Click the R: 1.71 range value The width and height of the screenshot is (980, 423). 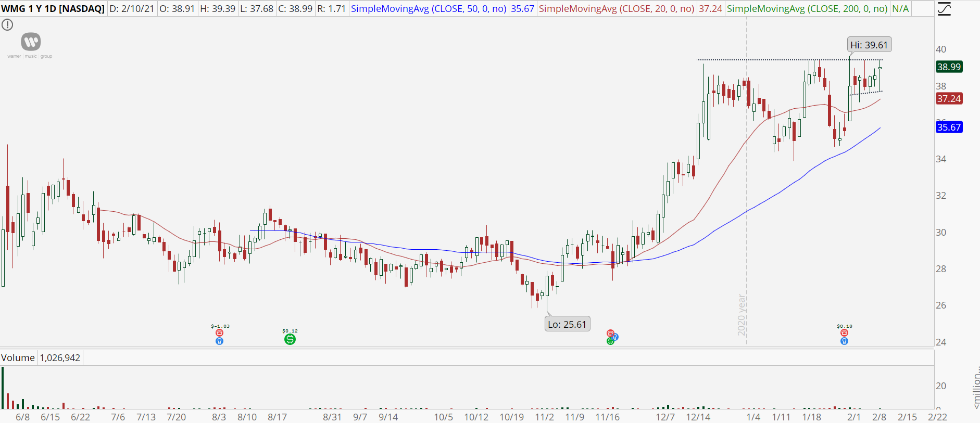click(x=332, y=9)
